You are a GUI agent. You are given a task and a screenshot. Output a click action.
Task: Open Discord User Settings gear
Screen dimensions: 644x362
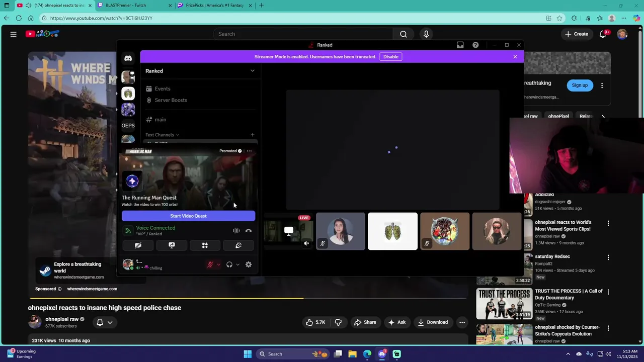click(x=249, y=264)
